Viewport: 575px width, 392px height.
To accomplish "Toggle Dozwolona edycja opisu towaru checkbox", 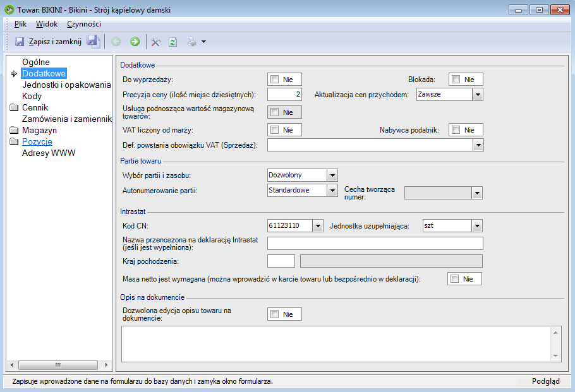I will tap(275, 314).
